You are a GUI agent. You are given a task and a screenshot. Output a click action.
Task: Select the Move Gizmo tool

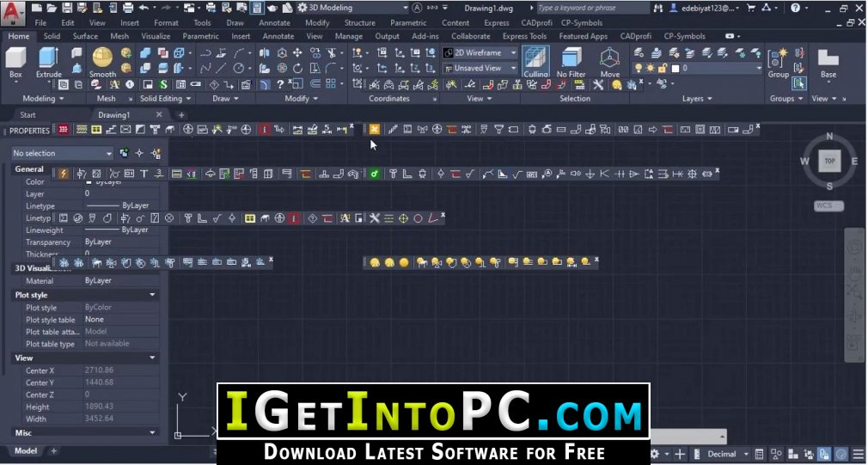(x=609, y=61)
